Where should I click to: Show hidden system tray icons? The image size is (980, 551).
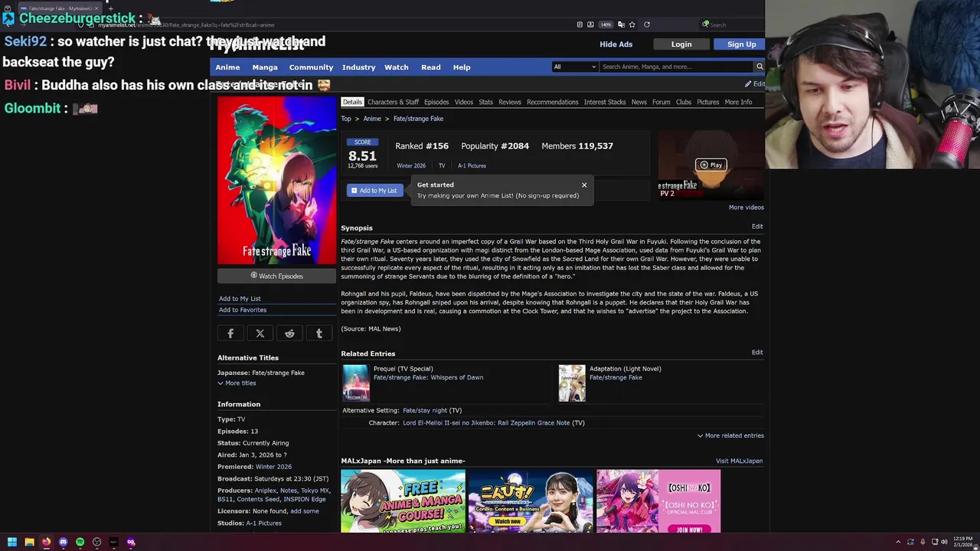click(x=898, y=542)
